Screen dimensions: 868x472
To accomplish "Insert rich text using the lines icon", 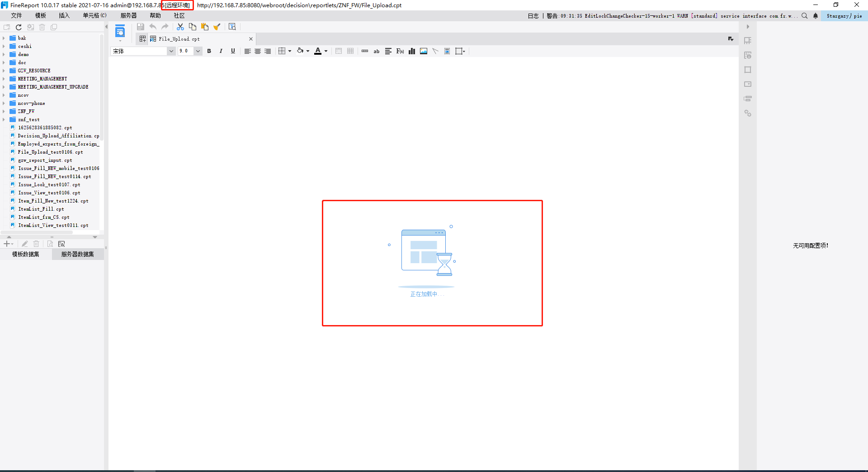I will coord(388,51).
